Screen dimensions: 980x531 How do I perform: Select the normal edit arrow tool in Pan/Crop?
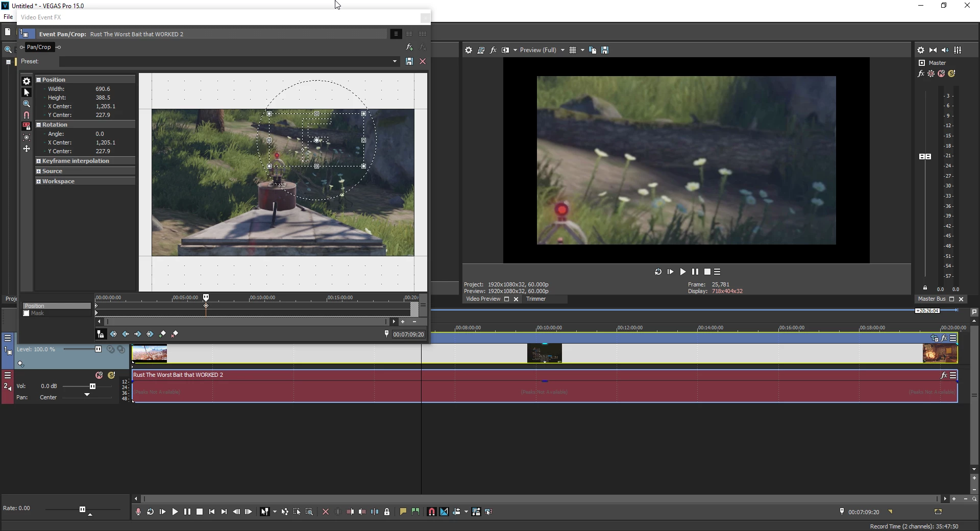pyautogui.click(x=27, y=92)
